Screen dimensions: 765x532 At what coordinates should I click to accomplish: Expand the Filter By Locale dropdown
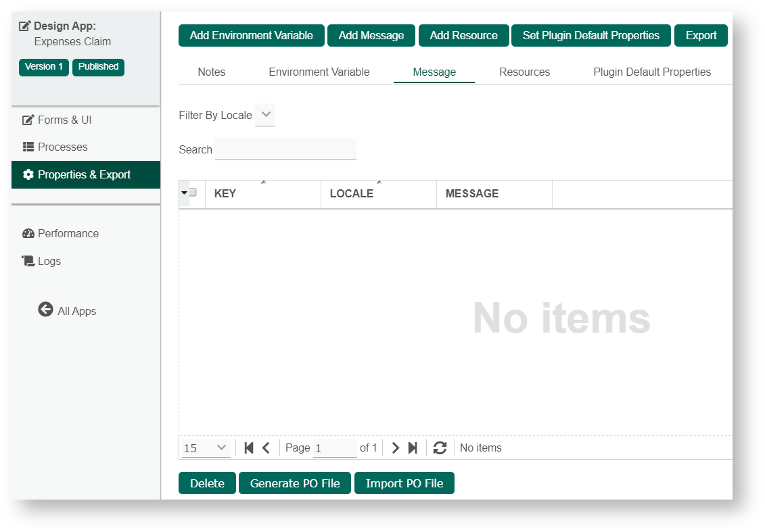coord(265,115)
